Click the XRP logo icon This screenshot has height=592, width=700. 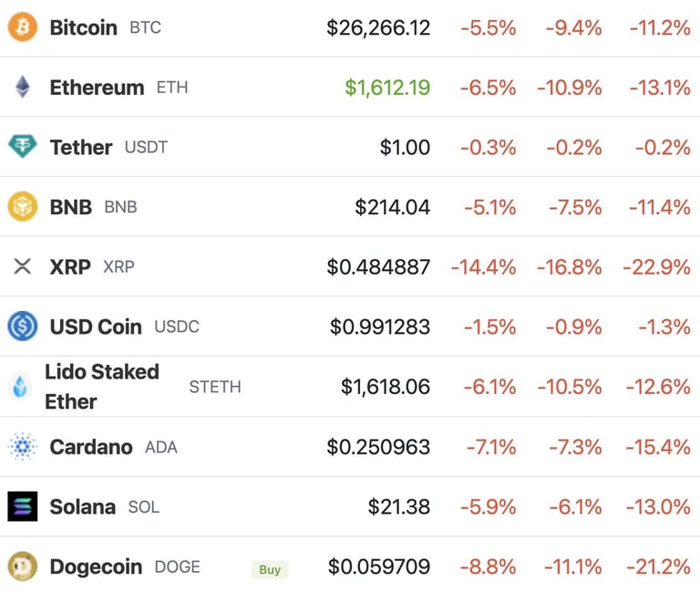click(x=23, y=266)
